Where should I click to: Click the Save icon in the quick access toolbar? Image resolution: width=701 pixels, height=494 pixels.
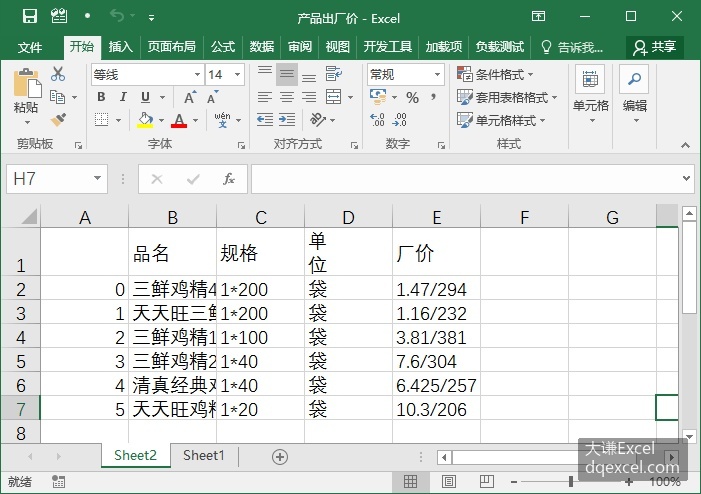(30, 17)
